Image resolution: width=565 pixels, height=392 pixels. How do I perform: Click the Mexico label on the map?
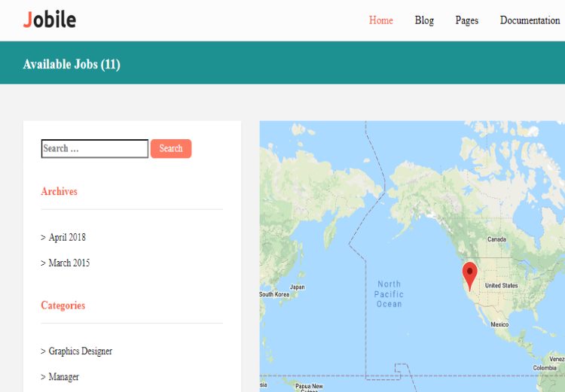499,324
